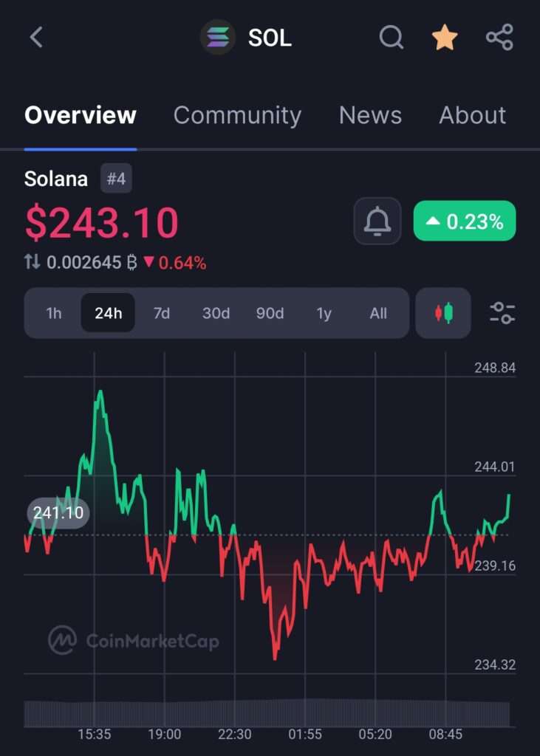This screenshot has width=540, height=756.
Task: Tap the Solana coin logo icon
Action: click(x=218, y=37)
